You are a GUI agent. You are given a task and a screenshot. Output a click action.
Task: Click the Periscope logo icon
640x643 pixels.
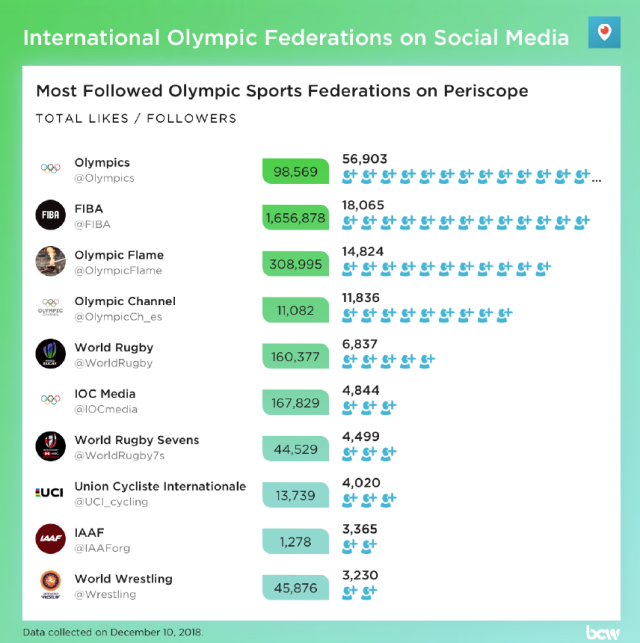point(604,32)
